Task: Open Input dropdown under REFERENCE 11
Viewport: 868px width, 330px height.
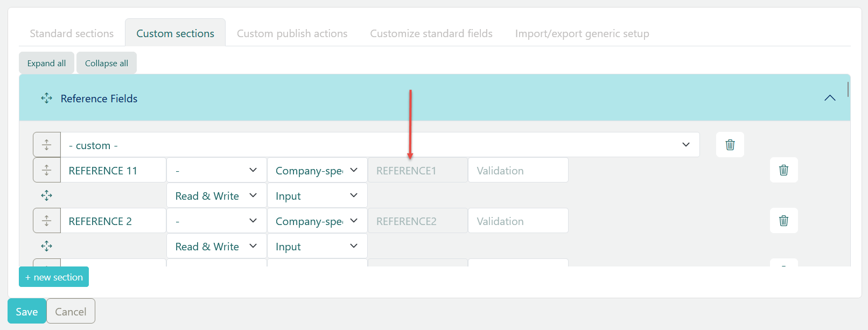Action: tap(317, 195)
